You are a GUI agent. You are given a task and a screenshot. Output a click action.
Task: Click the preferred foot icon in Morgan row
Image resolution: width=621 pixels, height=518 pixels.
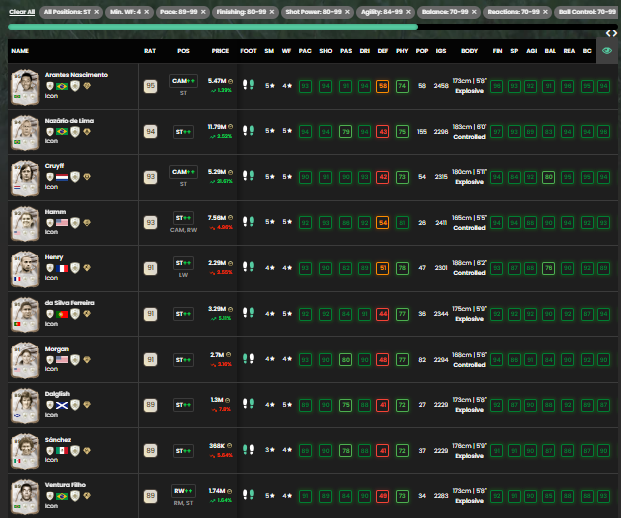(x=248, y=359)
